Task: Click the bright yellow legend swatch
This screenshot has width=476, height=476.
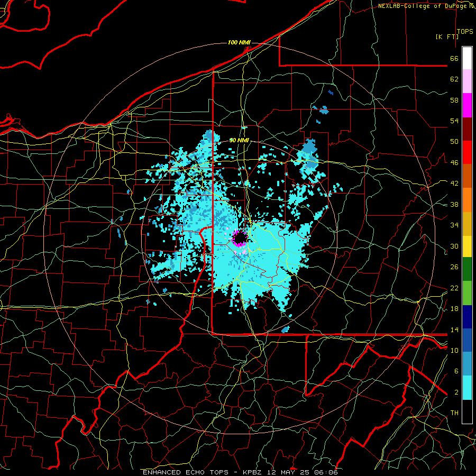Action: tap(467, 246)
